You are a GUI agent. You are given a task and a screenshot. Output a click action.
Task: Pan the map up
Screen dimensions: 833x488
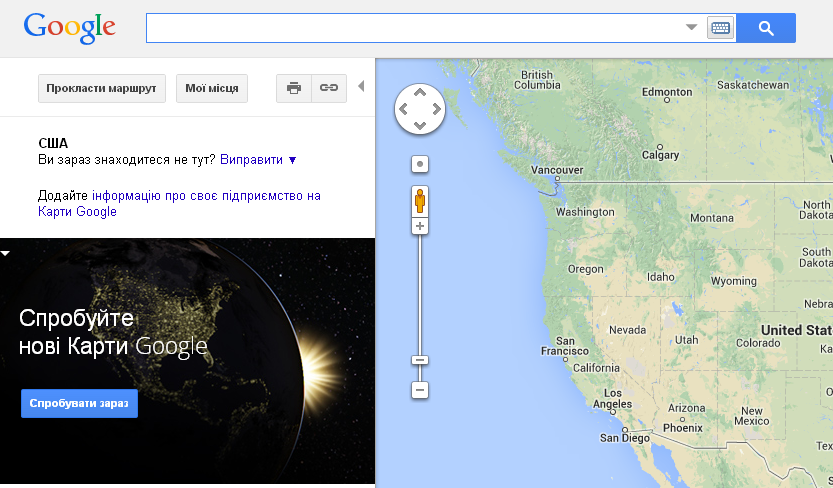420,93
